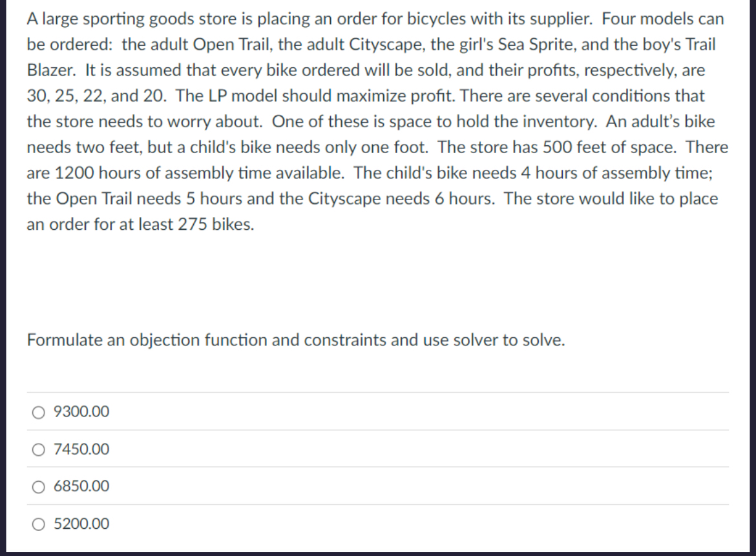Click the 7450.00 answer label

click(x=81, y=449)
